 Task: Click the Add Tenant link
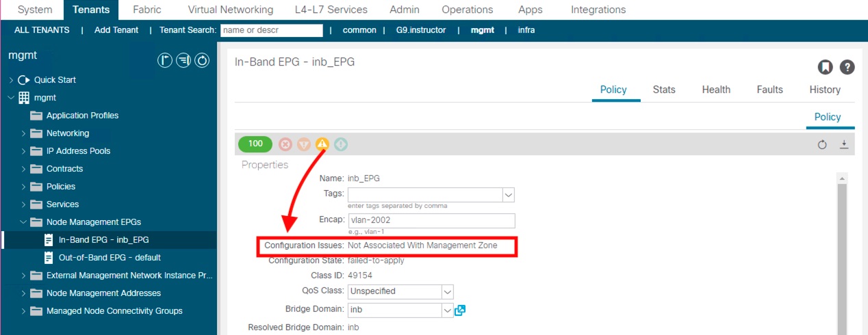[116, 30]
